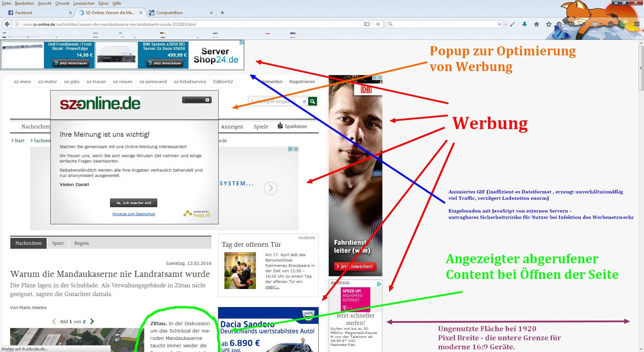This screenshot has width=644, height=352.
Task: Close the survey popup via Schließen button
Action: point(197,100)
